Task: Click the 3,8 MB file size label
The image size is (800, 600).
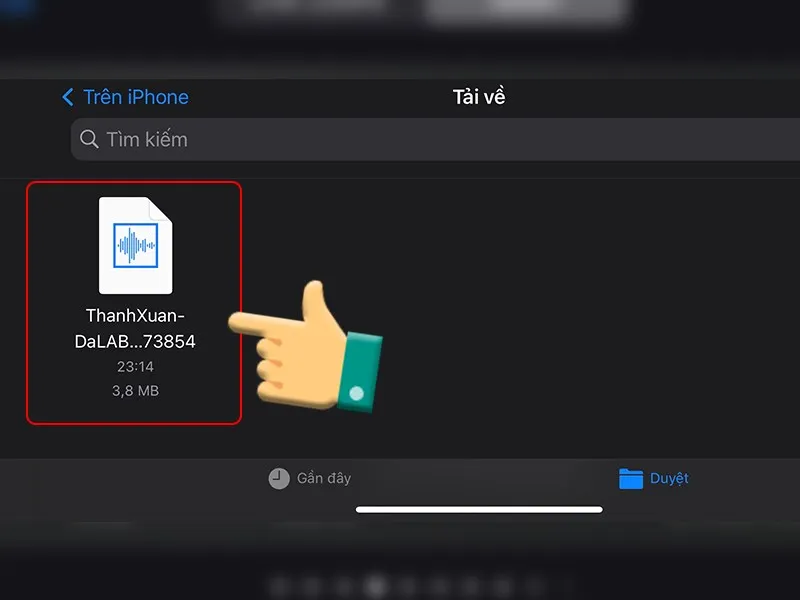Action: point(135,390)
